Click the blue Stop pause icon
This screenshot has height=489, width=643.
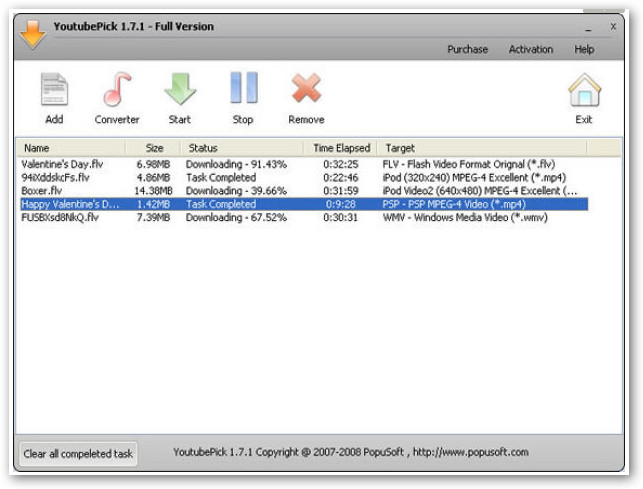tap(244, 87)
